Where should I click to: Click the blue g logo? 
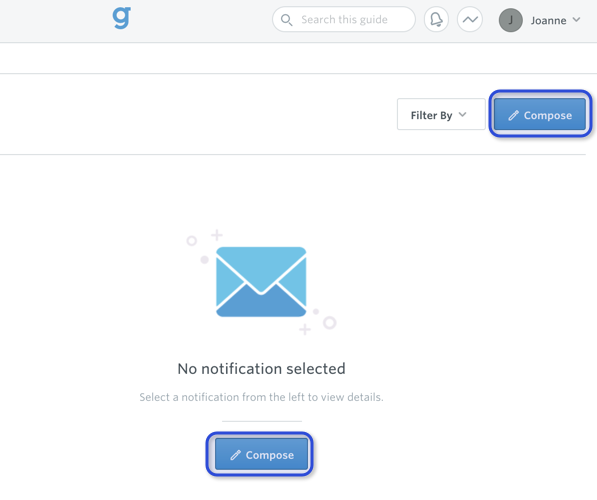pos(122,18)
